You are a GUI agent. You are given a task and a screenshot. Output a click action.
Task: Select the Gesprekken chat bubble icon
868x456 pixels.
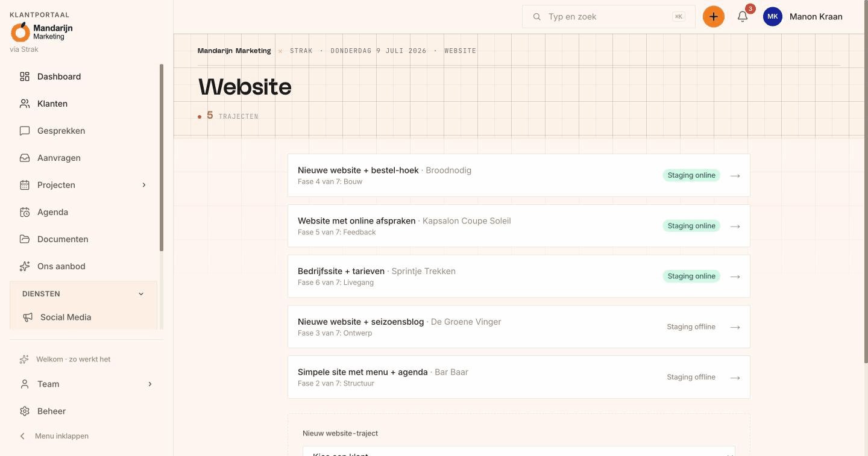[x=25, y=131]
